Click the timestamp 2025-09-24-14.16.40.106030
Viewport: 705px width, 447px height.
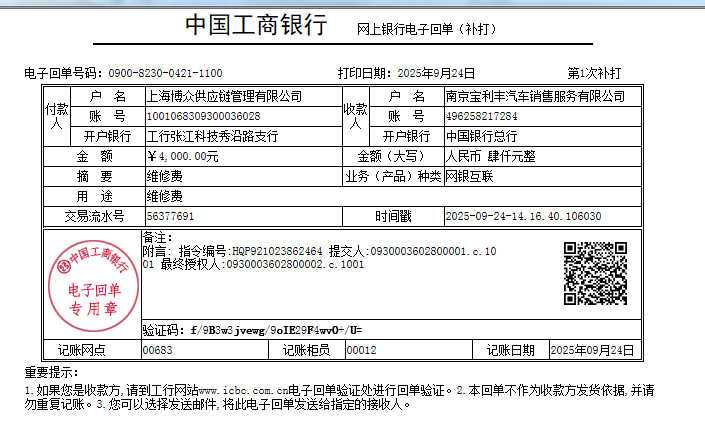[523, 216]
